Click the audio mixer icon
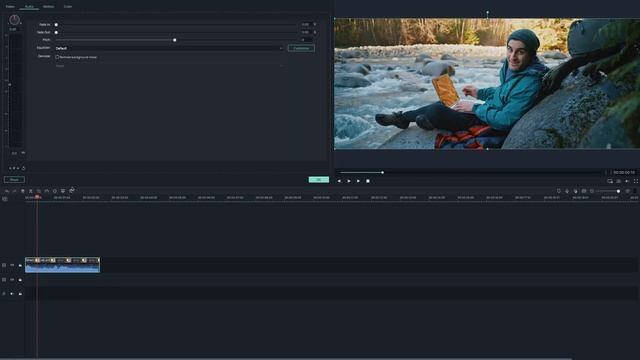Viewport: 640px width, 360px height. point(576,191)
